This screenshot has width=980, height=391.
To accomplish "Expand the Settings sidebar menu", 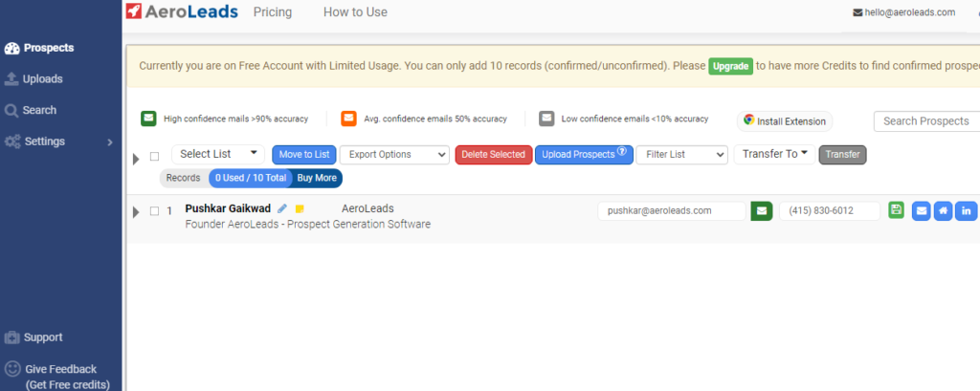I will pyautogui.click(x=59, y=141).
